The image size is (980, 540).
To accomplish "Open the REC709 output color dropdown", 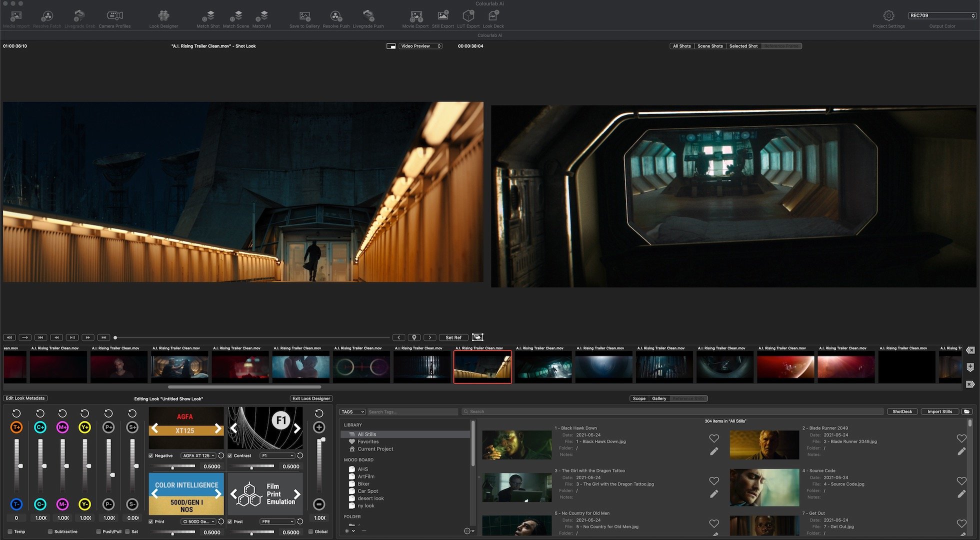I will point(942,15).
